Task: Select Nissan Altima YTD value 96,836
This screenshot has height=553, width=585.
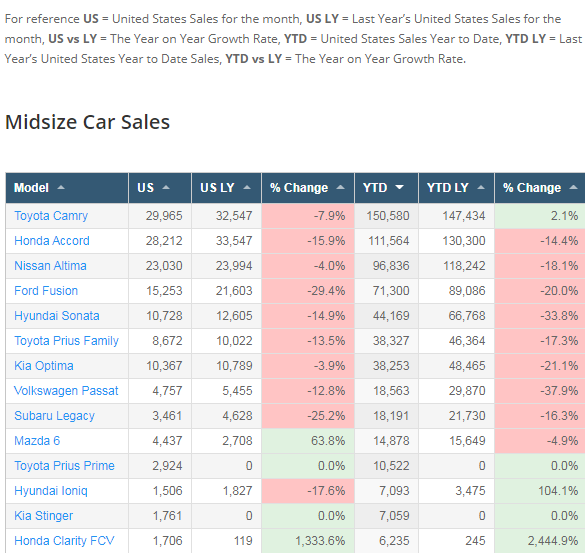Action: [391, 266]
